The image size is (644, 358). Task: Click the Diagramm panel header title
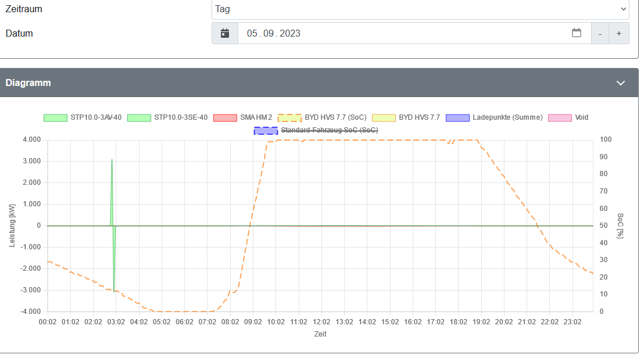pyautogui.click(x=28, y=83)
